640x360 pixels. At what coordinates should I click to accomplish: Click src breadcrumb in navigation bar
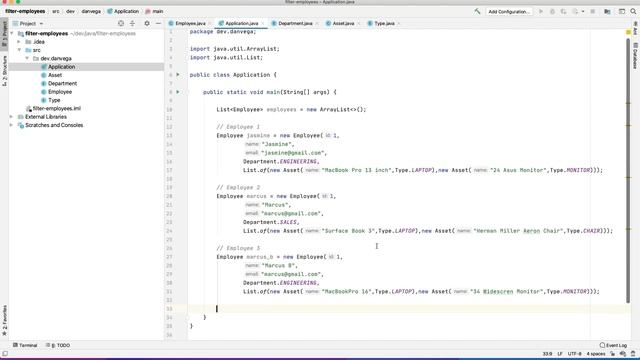[56, 11]
